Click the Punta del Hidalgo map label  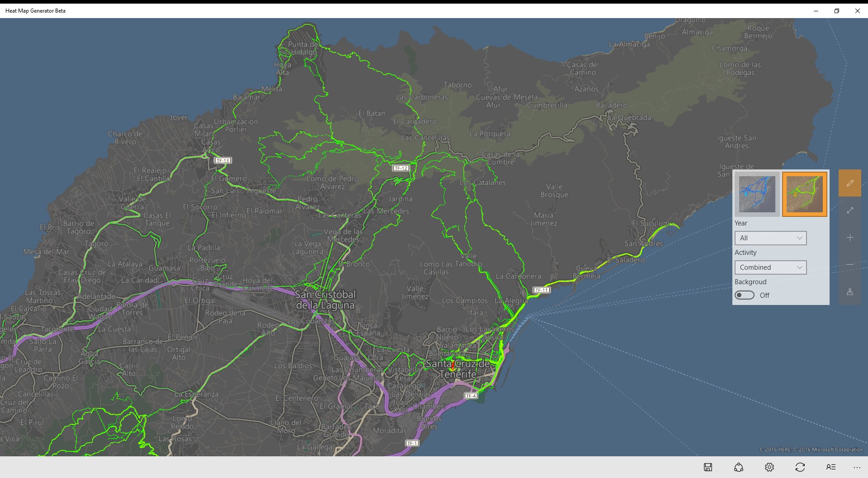coord(303,48)
